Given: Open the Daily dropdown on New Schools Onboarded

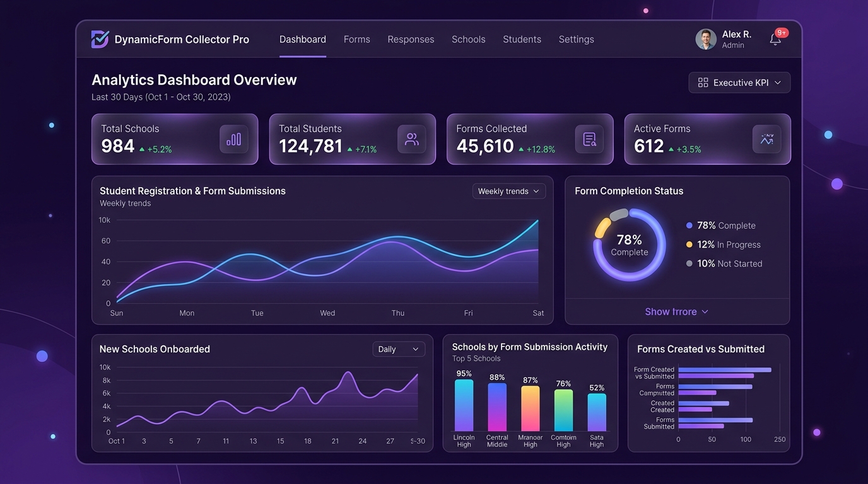Looking at the screenshot, I should [399, 349].
